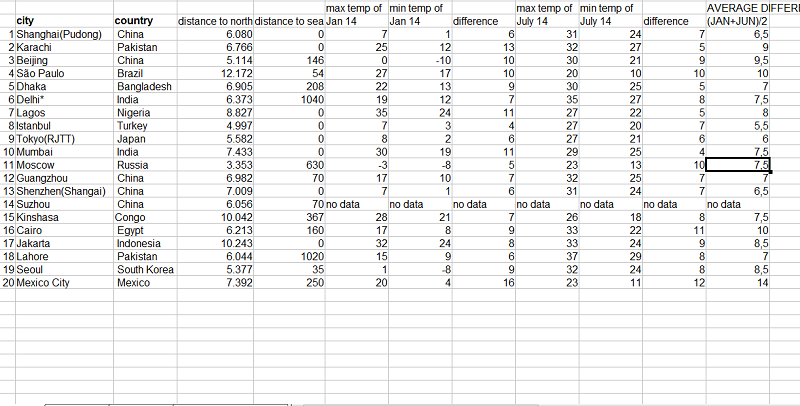Select the Japan country cell
The image size is (800, 406).
[x=145, y=139]
